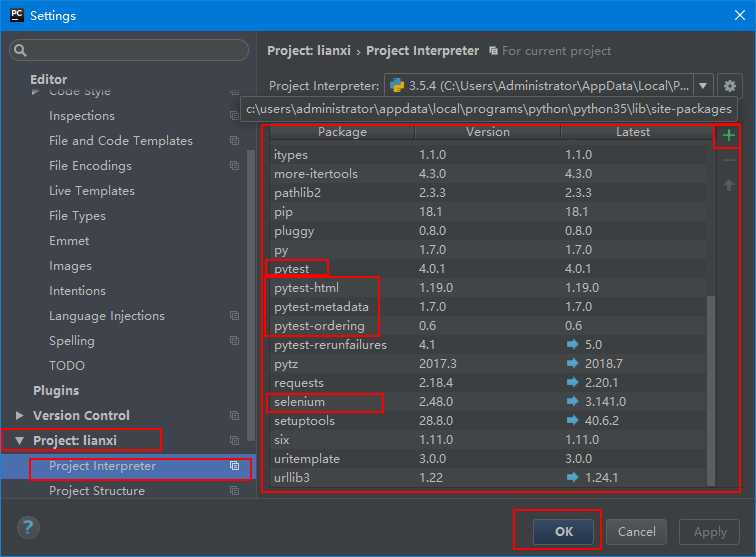Click the copy icon beside Version Control

tap(234, 415)
